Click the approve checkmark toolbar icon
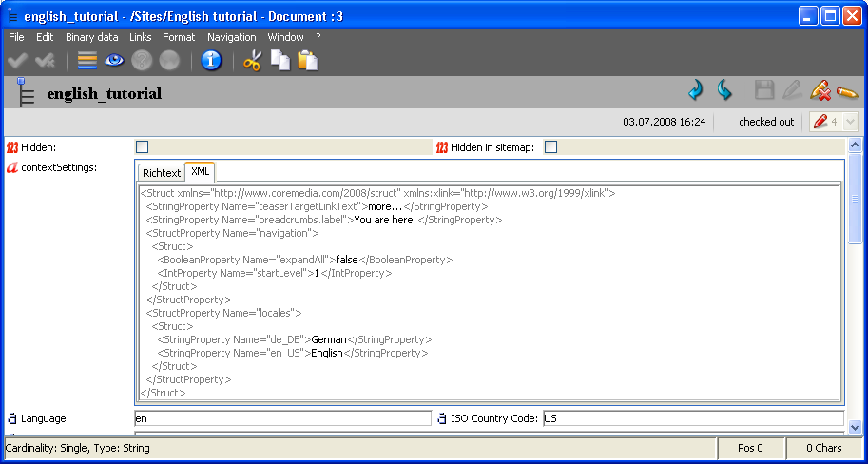Screen dimensions: 868x464 [18, 60]
